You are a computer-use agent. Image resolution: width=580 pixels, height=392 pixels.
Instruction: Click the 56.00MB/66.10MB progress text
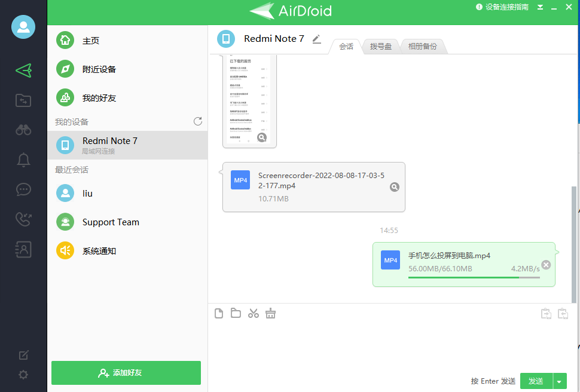coord(440,269)
